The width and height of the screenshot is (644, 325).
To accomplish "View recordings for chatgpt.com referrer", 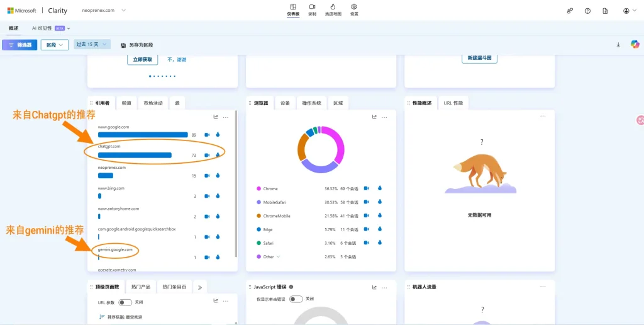I will click(x=207, y=155).
